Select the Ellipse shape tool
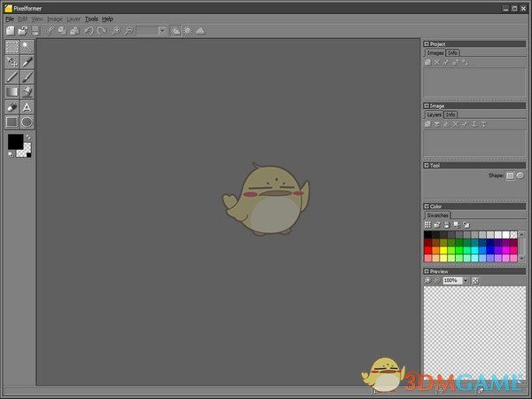This screenshot has width=532, height=399. (x=27, y=122)
